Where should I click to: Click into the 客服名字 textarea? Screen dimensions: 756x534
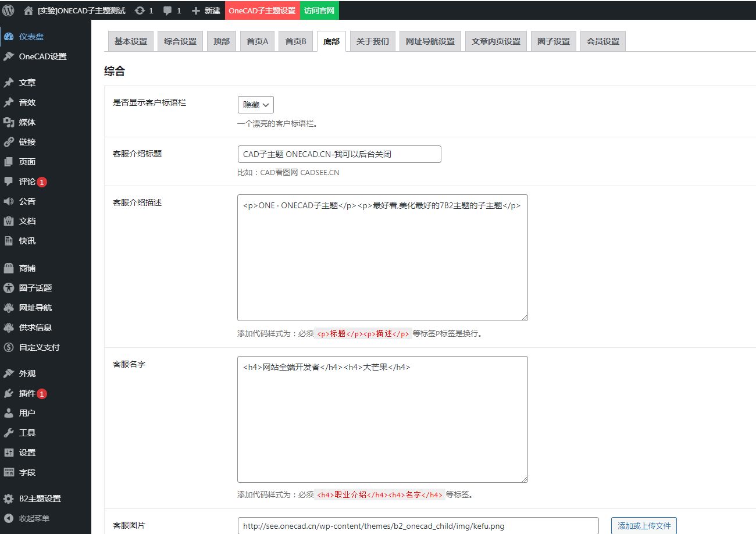click(x=382, y=419)
